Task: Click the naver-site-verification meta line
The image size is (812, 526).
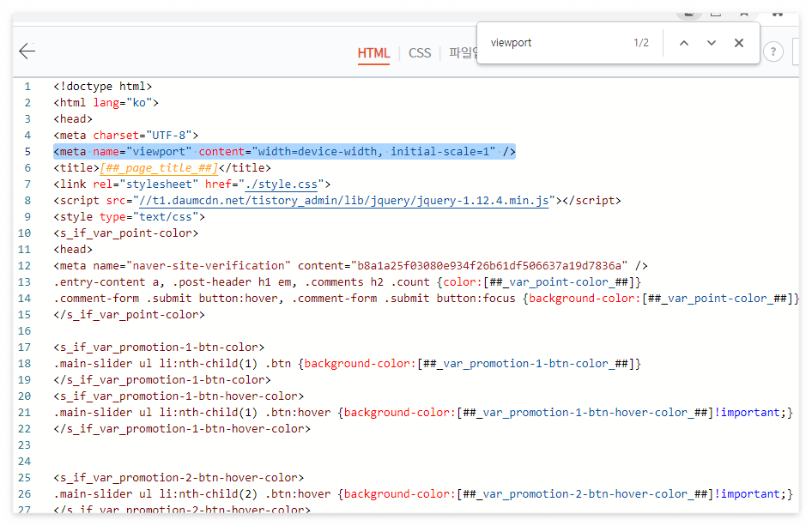Action: pos(350,266)
